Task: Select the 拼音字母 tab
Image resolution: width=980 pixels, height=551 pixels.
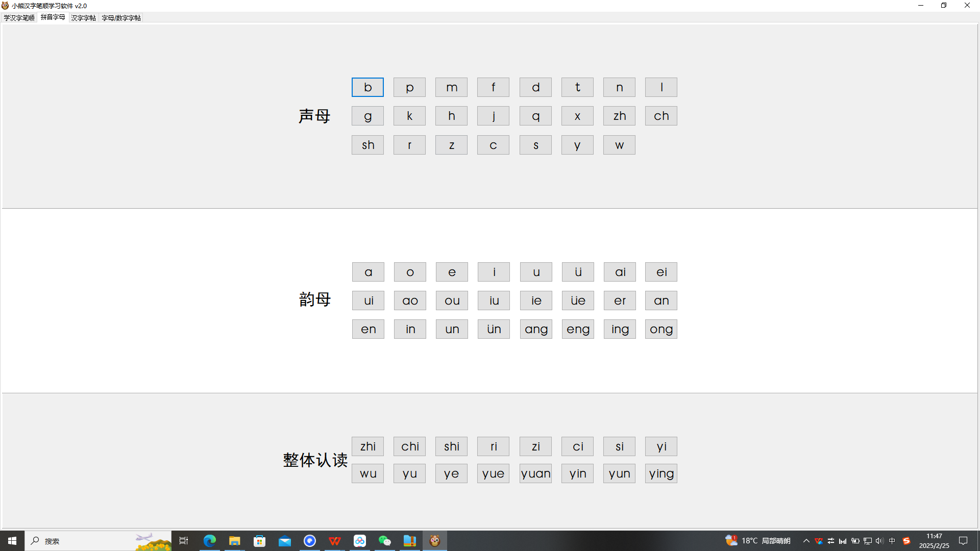Action: (x=53, y=17)
